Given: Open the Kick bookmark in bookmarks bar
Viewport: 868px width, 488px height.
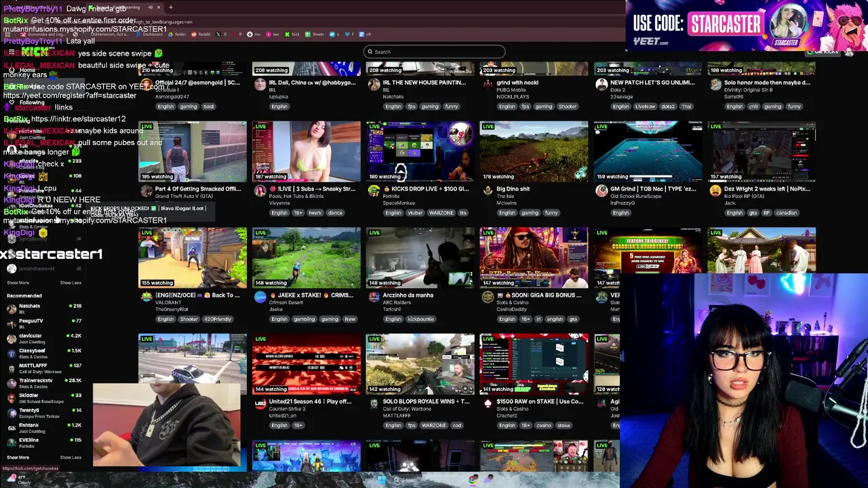Looking at the screenshot, I should coord(292,34).
